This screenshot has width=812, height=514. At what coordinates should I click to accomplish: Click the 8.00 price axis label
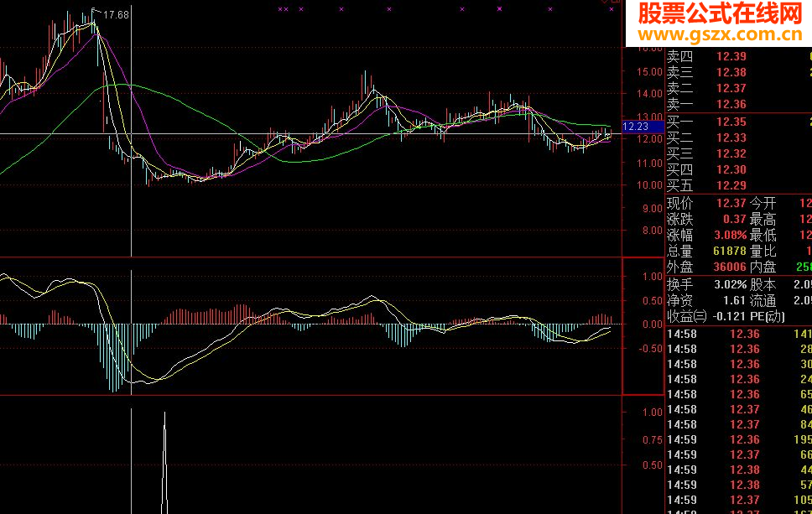(653, 231)
